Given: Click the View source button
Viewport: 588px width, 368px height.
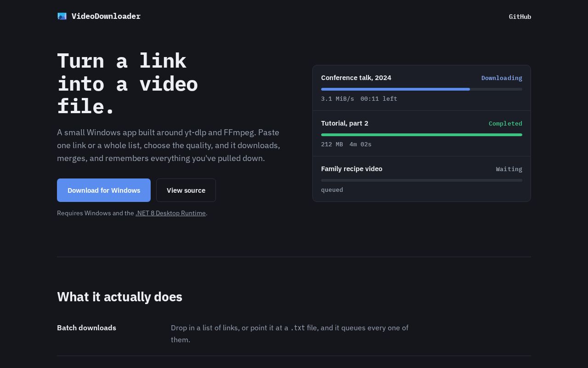Looking at the screenshot, I should point(186,190).
